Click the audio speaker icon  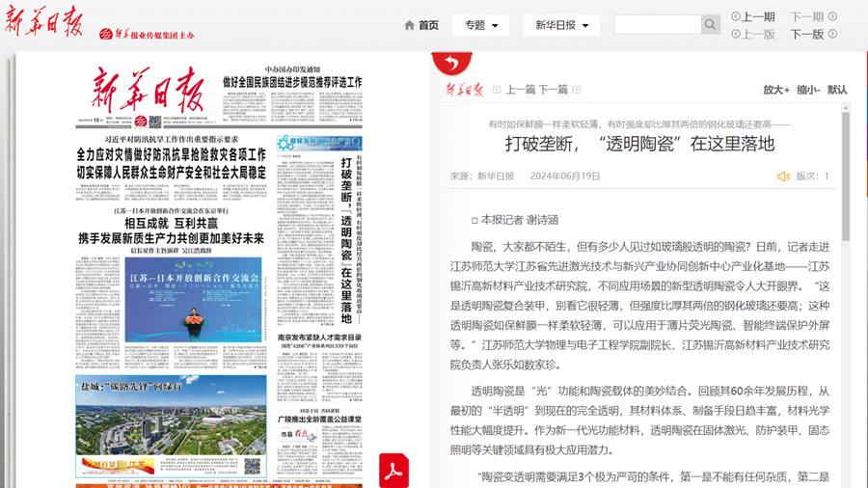tap(783, 176)
